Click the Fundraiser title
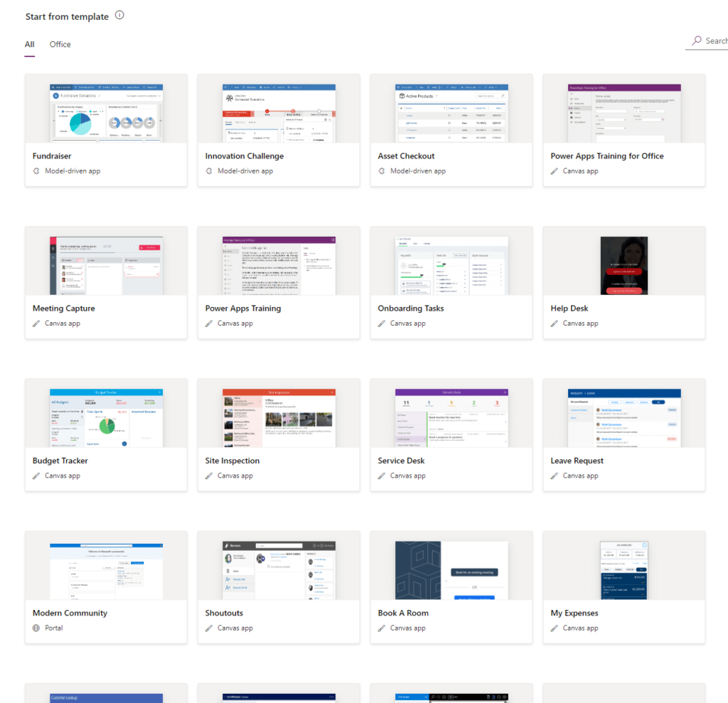 click(52, 156)
